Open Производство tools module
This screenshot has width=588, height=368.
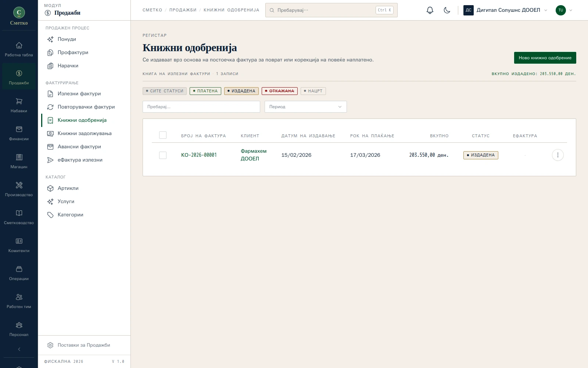[19, 189]
